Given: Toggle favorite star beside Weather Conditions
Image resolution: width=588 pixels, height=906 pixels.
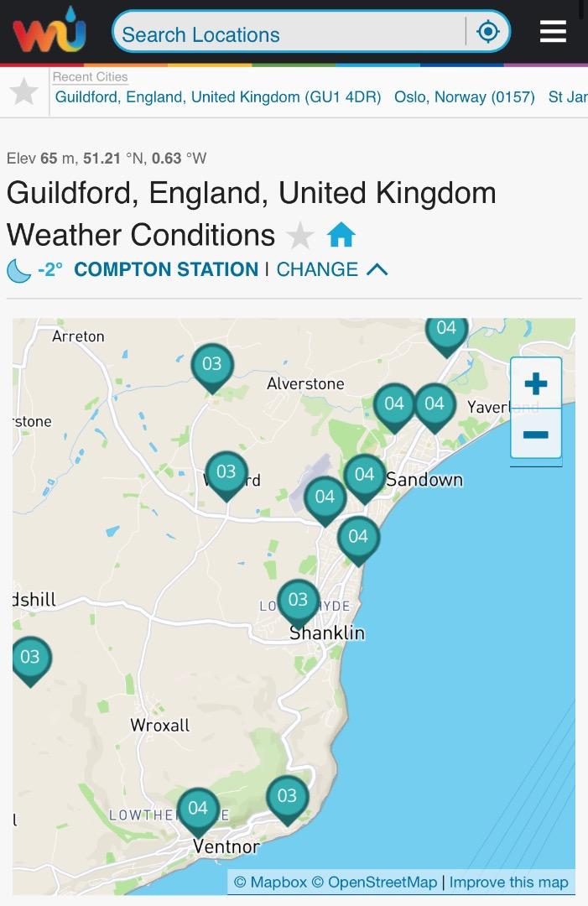Looking at the screenshot, I should (x=300, y=236).
